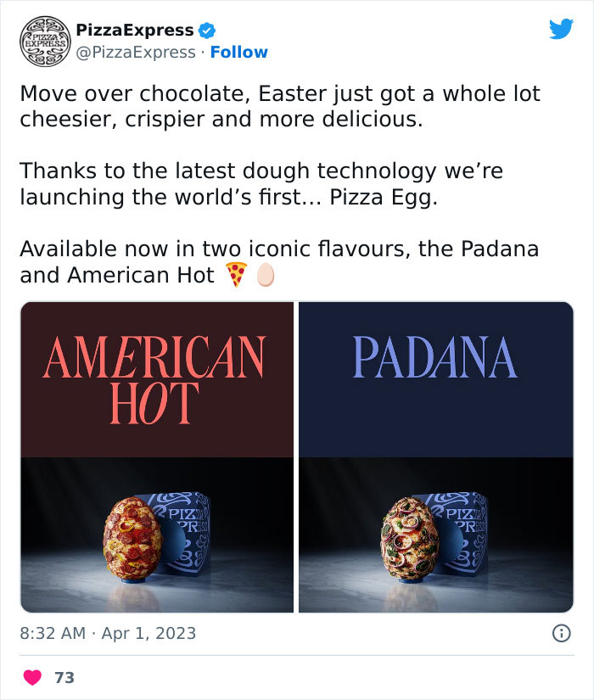Like the tweet with the heart icon
This screenshot has width=594, height=700.
(31, 677)
